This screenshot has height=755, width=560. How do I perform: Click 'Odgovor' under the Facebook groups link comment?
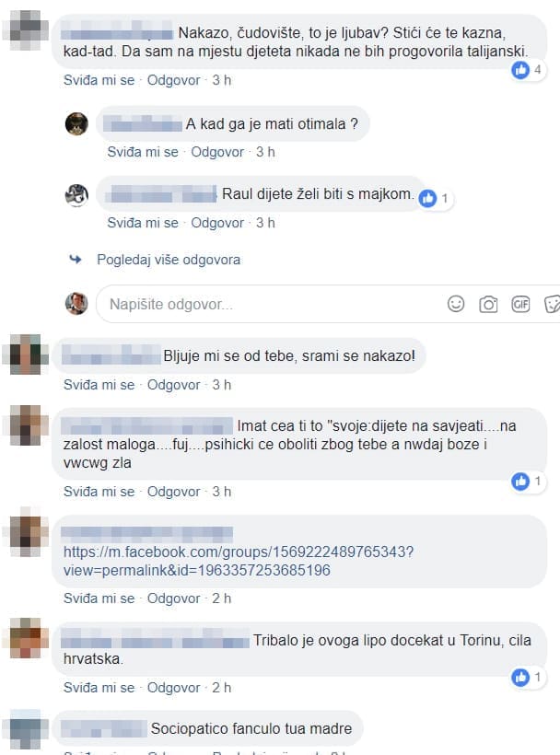tap(173, 598)
